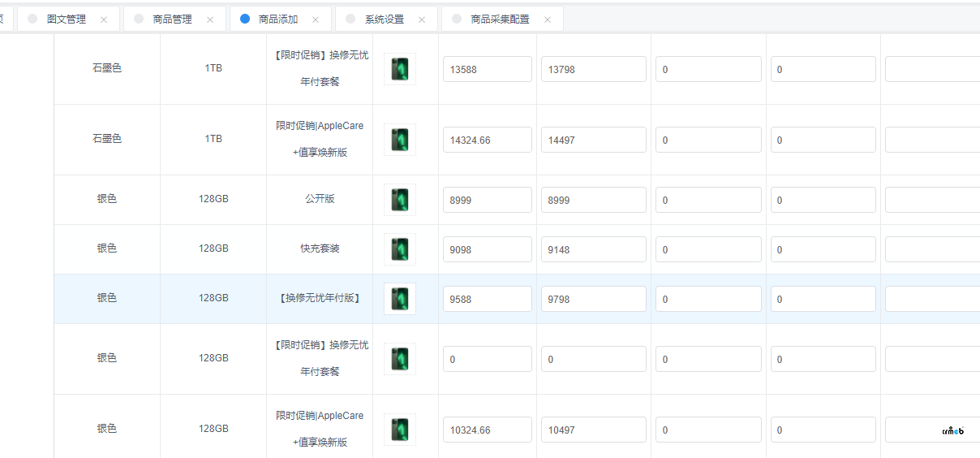Viewport: 980px width, 458px height.
Task: Close the 图文管理 tab
Action: tap(104, 19)
